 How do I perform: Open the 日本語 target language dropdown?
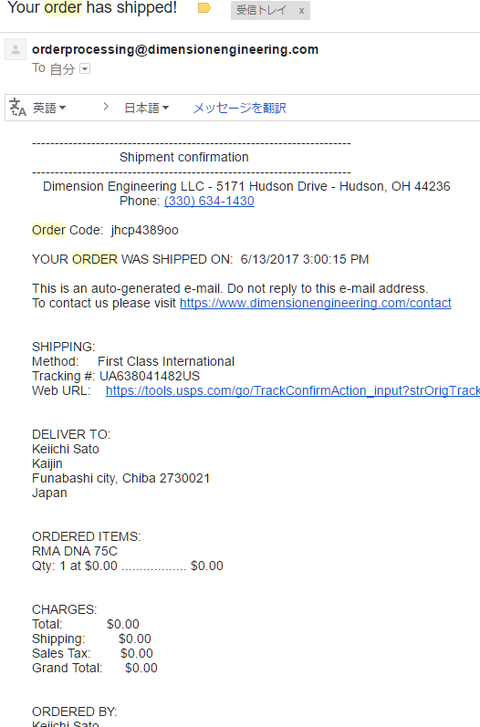pyautogui.click(x=147, y=108)
